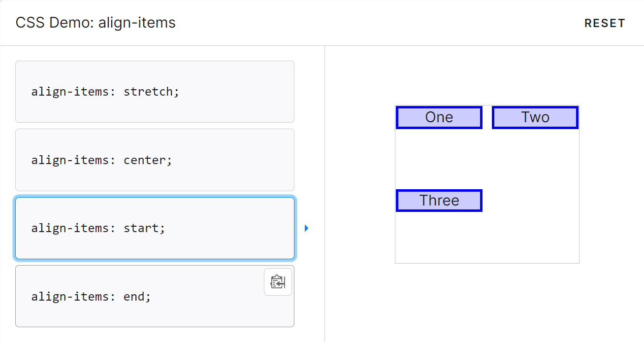Copy the align-items: end code with clipboard icon
Viewport: 644px width, 342px height.
278,282
